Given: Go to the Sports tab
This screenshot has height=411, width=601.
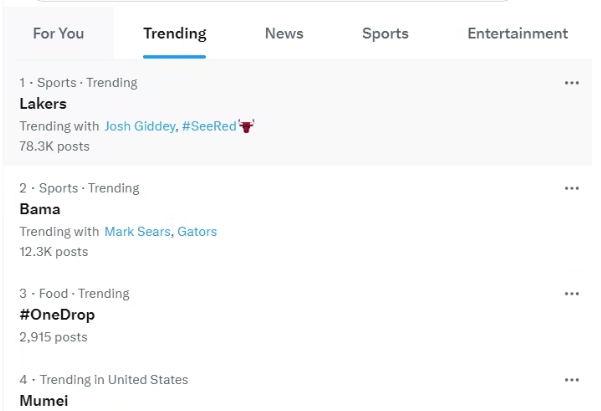Looking at the screenshot, I should pyautogui.click(x=385, y=33).
